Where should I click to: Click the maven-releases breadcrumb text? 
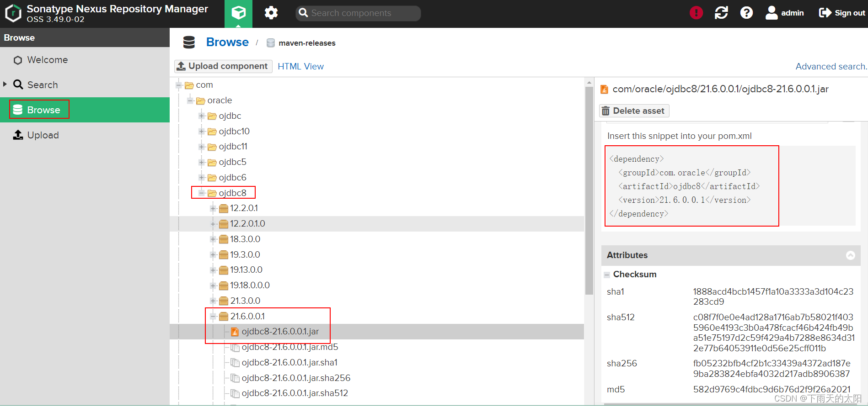pos(307,43)
